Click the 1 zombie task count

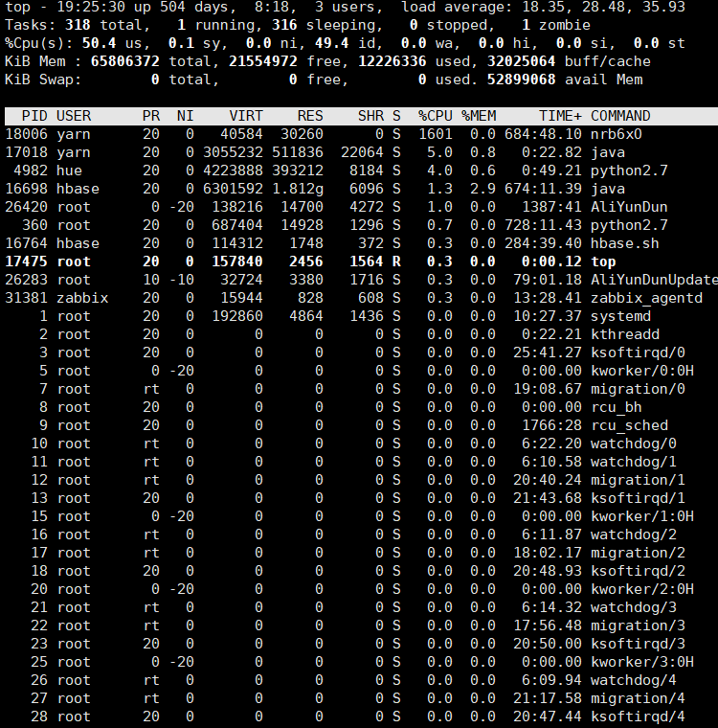coord(556,25)
